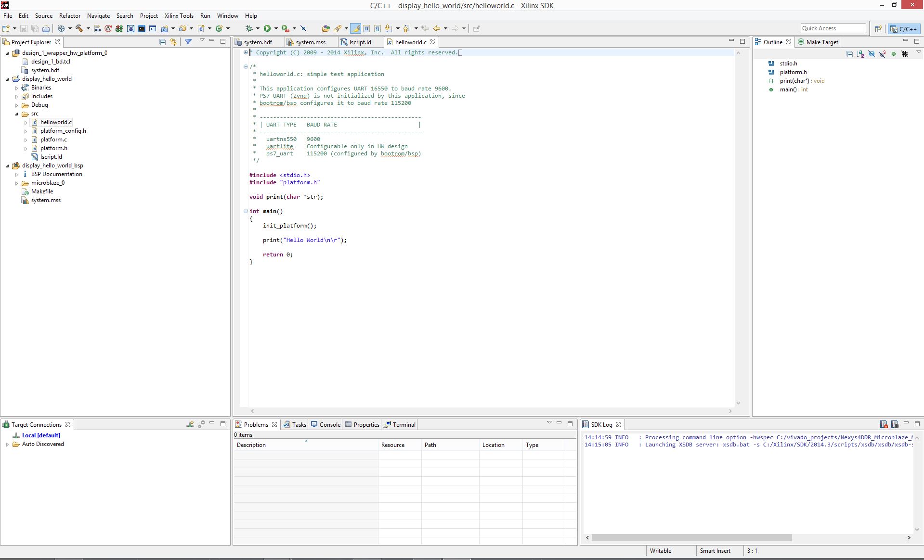Viewport: 924px width, 560px height.
Task: Click Clear Log icon in SDK Log
Action: (884, 424)
